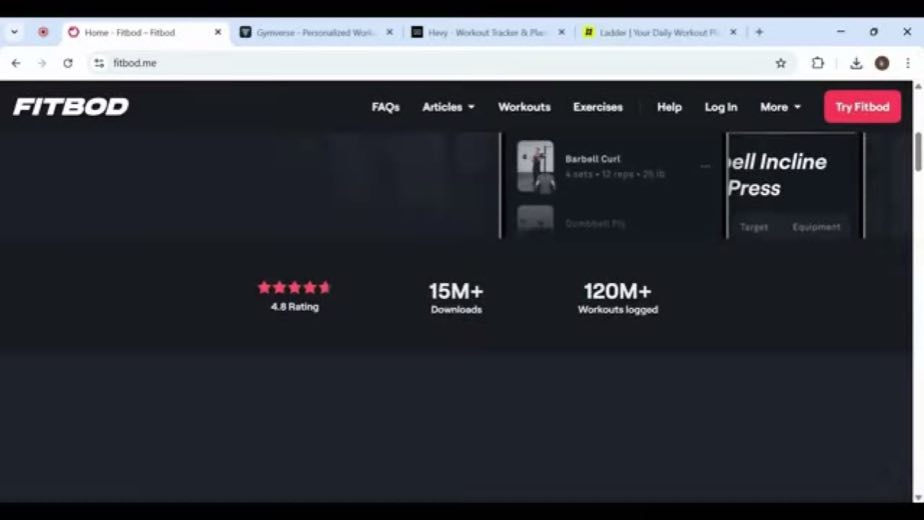View site information icon beside the URL
Image resolution: width=924 pixels, height=520 pixels.
tap(99, 63)
